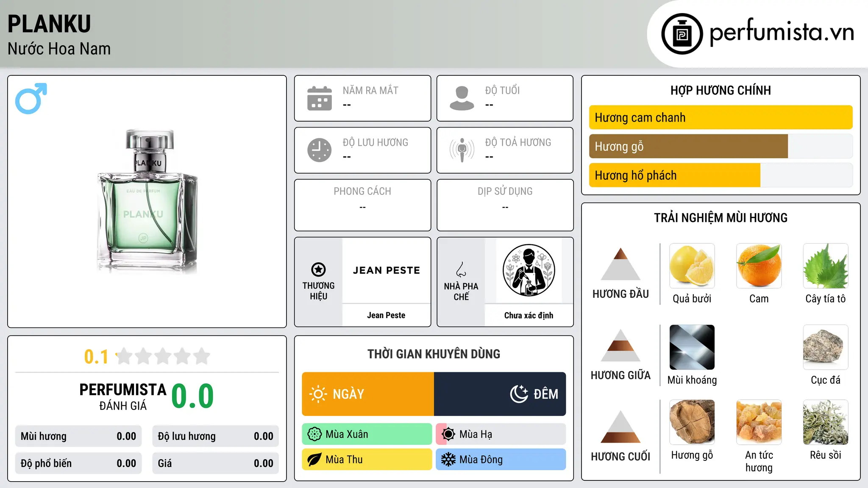The image size is (868, 488).
Task: Click the Hương cuối pyramid icon
Action: coord(620,427)
